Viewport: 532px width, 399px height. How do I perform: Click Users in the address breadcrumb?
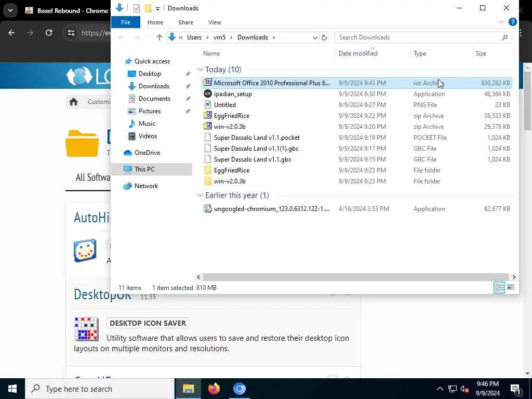coord(194,37)
